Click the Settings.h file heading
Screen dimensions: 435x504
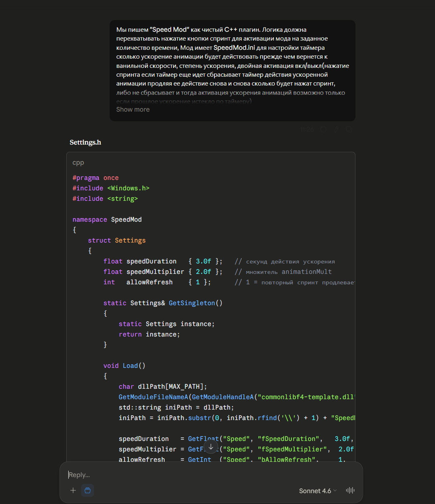tap(85, 142)
